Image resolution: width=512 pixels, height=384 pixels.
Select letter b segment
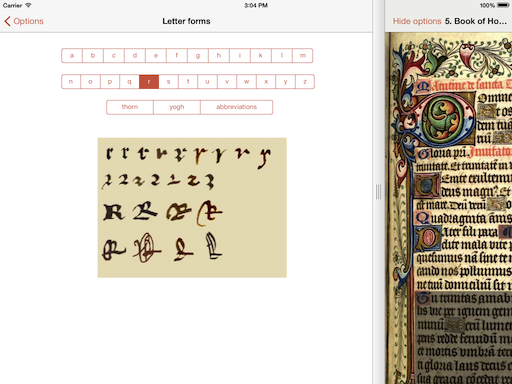[93, 56]
